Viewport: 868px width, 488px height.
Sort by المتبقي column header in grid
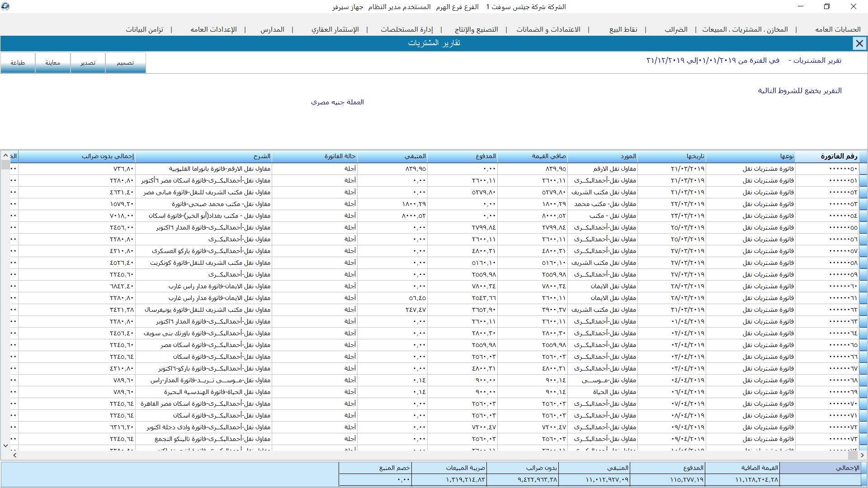coord(392,156)
